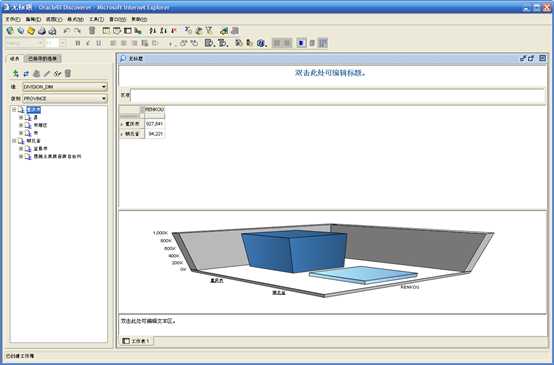The width and height of the screenshot is (554, 365).
Task: Toggle align left in format toolbar
Action: point(113,43)
